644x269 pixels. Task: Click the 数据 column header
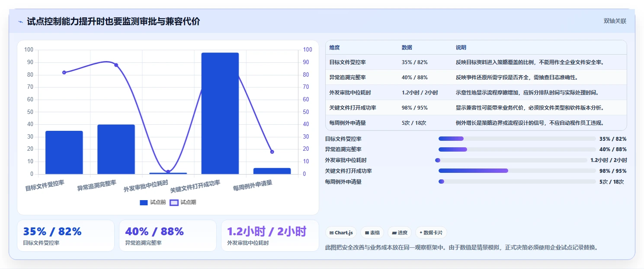[x=407, y=48]
